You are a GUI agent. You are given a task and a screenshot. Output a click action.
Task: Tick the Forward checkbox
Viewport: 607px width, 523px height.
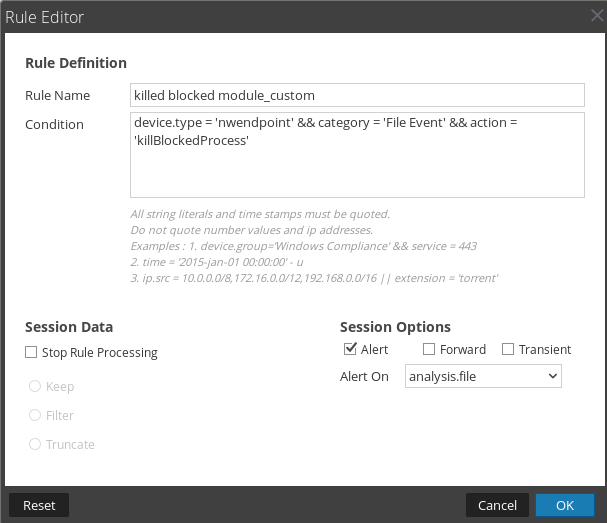tap(429, 349)
